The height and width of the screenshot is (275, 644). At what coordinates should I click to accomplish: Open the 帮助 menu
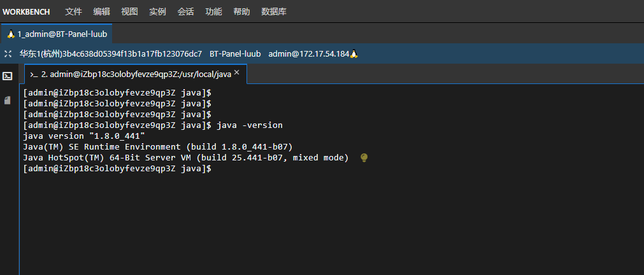pyautogui.click(x=241, y=12)
